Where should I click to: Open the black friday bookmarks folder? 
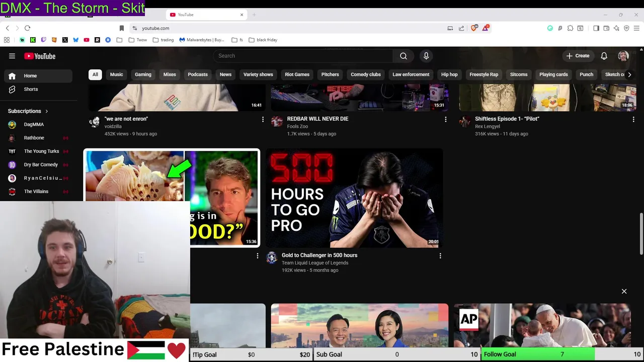point(263,40)
